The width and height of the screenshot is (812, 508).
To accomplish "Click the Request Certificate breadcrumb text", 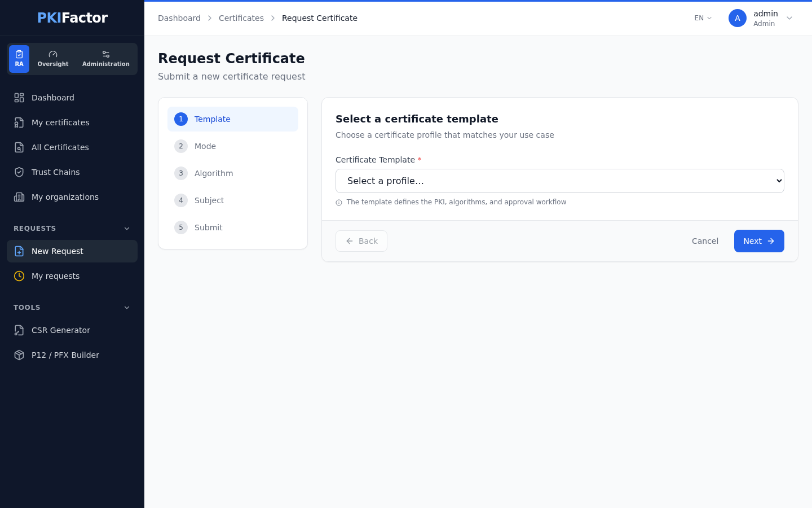I will [320, 18].
